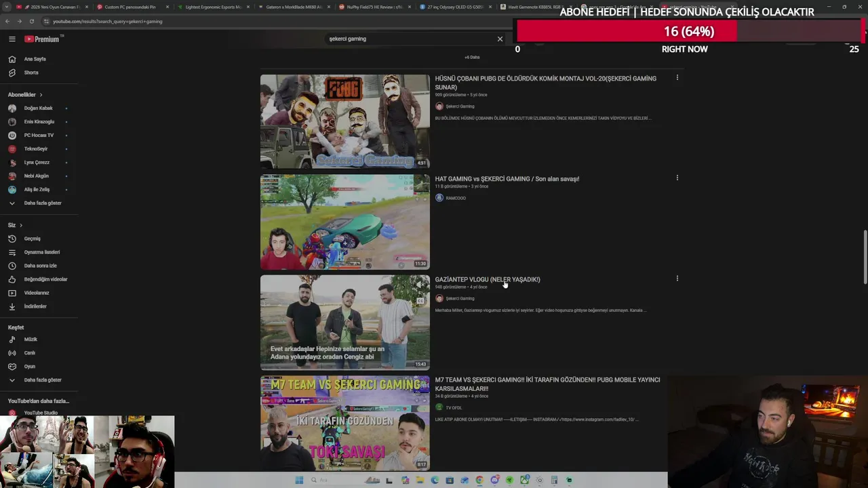Open PC Hocası TV subscription channel
The height and width of the screenshot is (488, 868).
point(39,135)
